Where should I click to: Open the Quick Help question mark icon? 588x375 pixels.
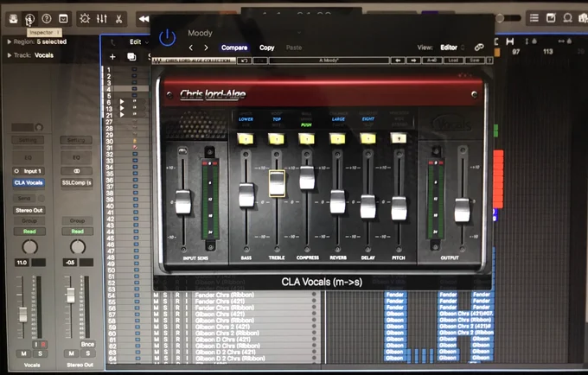pyautogui.click(x=47, y=18)
